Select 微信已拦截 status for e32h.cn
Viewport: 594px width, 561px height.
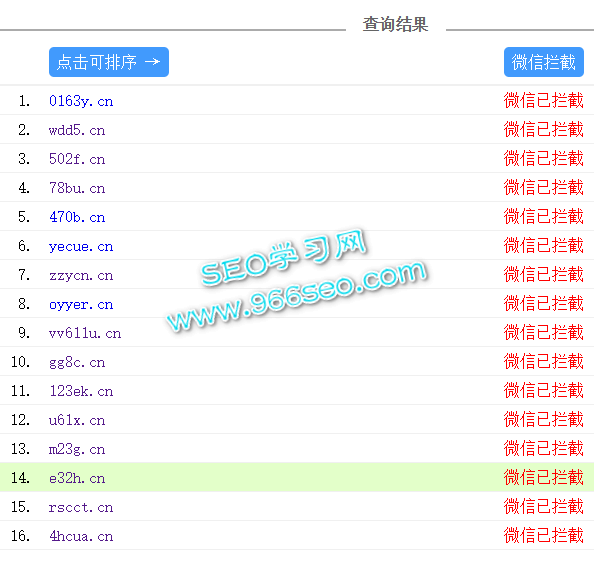(543, 478)
